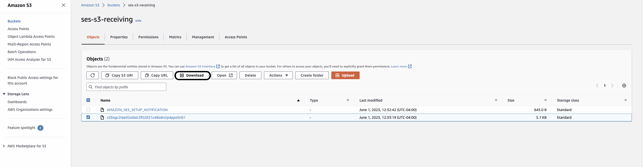Collapse the Storage Lens section

tap(4, 94)
